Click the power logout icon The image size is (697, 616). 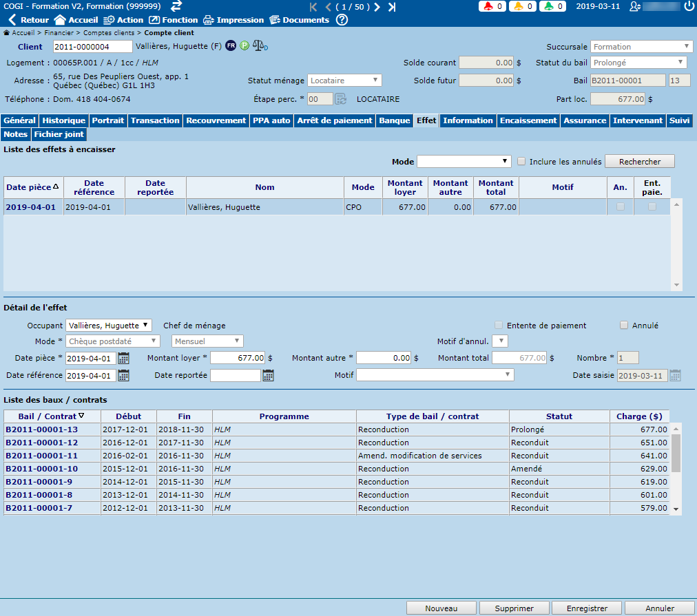(689, 6)
